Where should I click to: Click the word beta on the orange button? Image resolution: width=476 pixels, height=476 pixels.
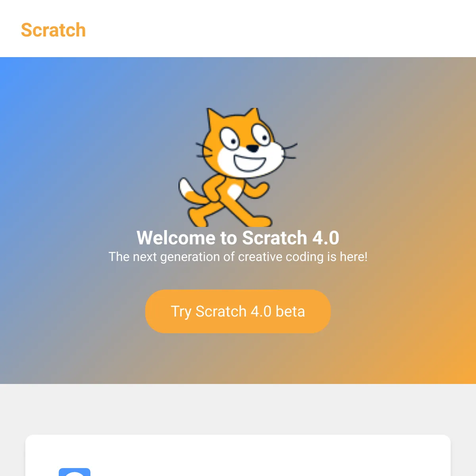pos(290,311)
